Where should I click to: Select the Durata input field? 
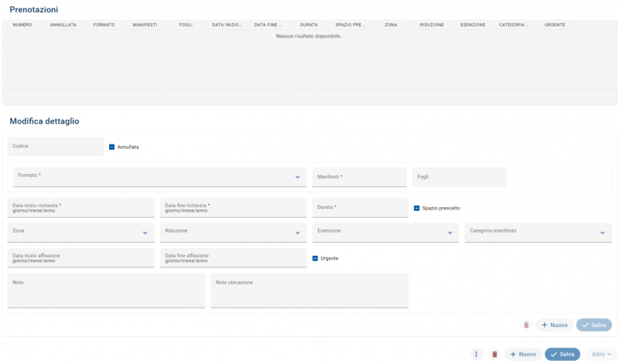[x=360, y=208]
